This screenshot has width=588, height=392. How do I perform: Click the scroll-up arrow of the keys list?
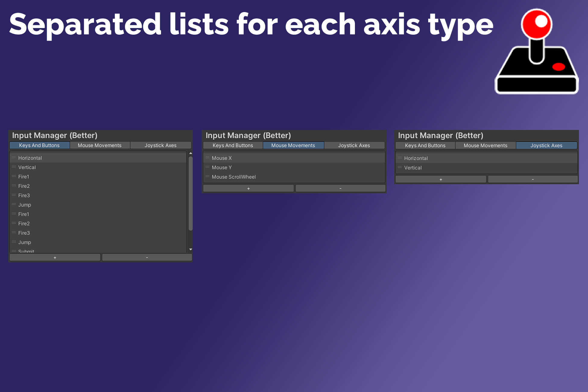tap(191, 153)
